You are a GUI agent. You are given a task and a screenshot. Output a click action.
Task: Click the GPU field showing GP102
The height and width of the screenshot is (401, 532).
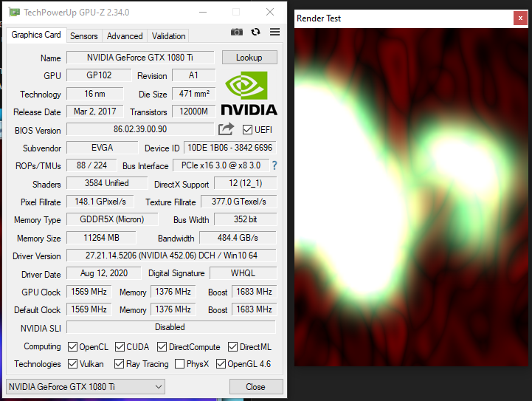coord(99,75)
